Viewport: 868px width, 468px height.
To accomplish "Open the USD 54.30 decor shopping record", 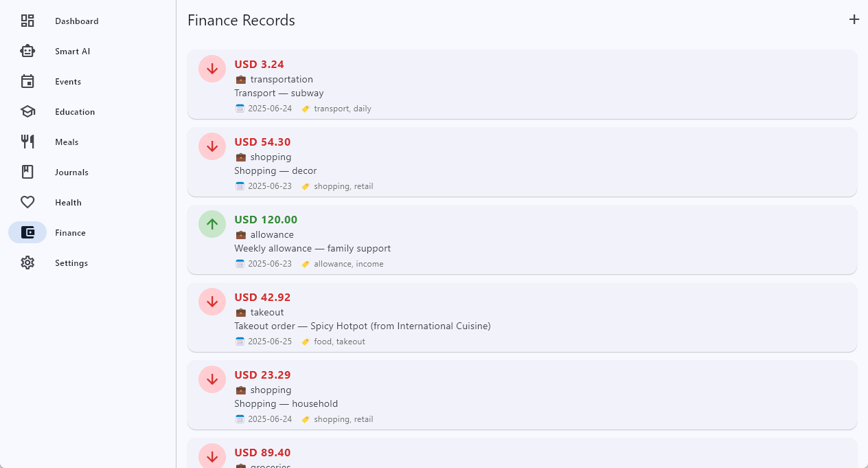I will (522, 162).
